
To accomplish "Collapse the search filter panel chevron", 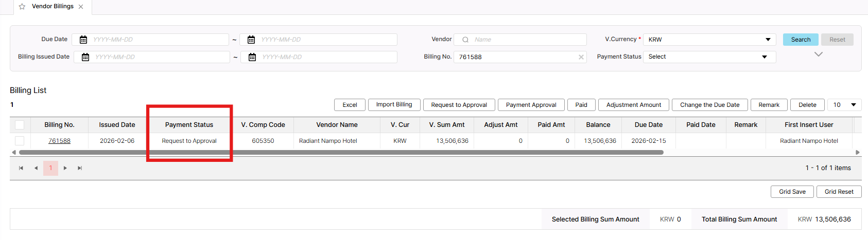I will (818, 54).
